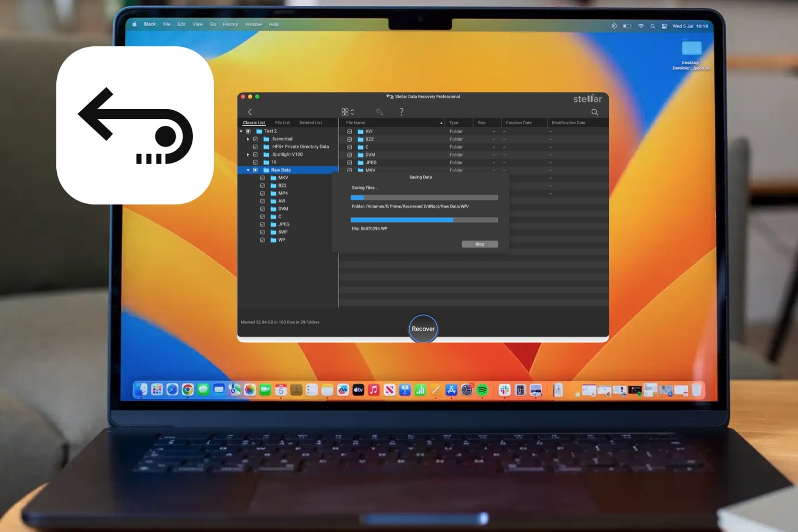The height and width of the screenshot is (532, 798).
Task: Uncheck the .HFS+ Private Directory Data checkbox
Action: (256, 147)
